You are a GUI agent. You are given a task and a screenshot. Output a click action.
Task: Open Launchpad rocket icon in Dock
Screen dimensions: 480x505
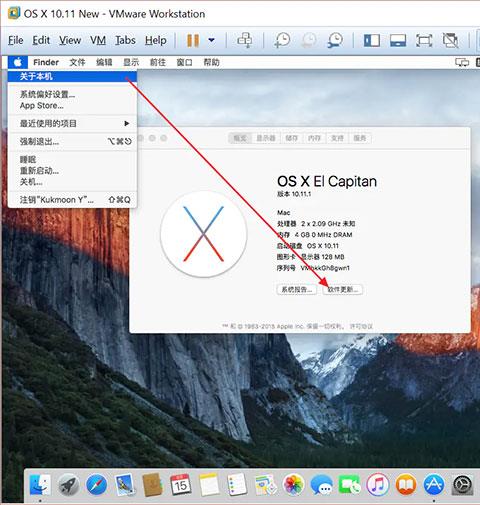68,485
